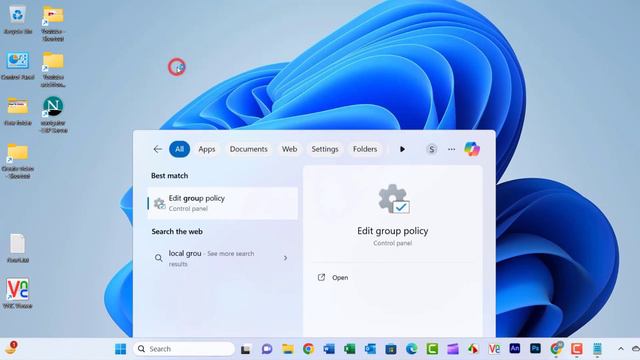
Task: Open the folder shortcut below the striped folder
Action: 18,161
